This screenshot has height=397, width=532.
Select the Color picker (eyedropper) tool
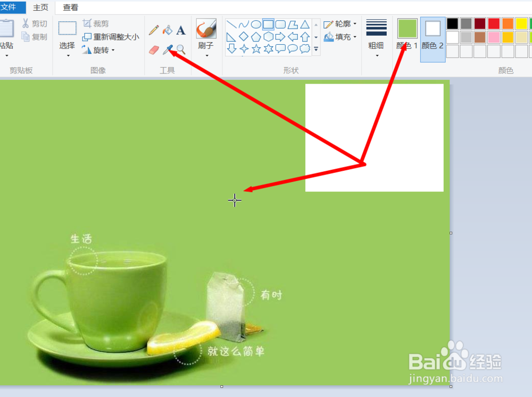click(x=168, y=49)
